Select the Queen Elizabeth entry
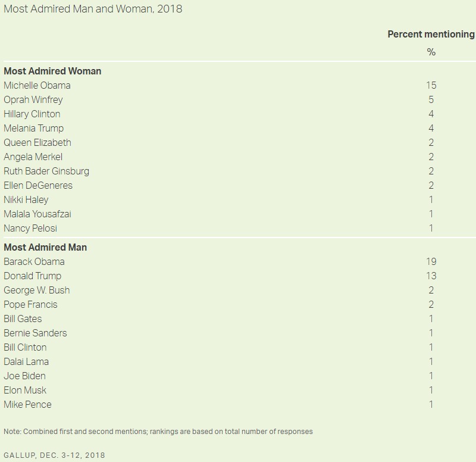The width and height of the screenshot is (476, 462). pos(37,142)
